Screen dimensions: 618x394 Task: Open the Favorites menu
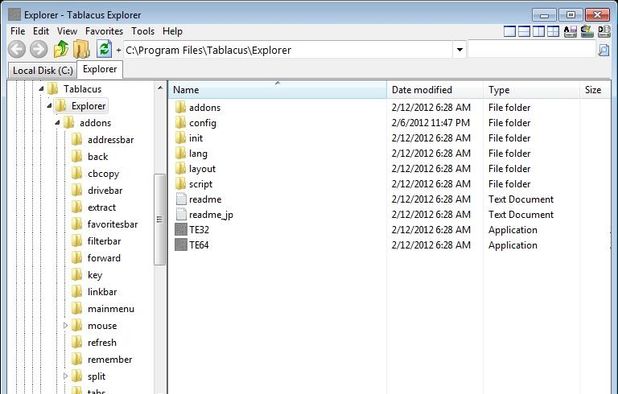(104, 31)
